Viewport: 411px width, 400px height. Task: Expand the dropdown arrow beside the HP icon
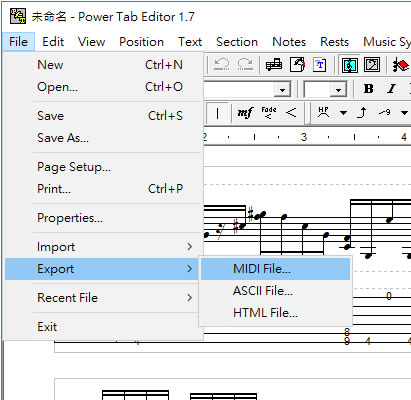[x=343, y=113]
